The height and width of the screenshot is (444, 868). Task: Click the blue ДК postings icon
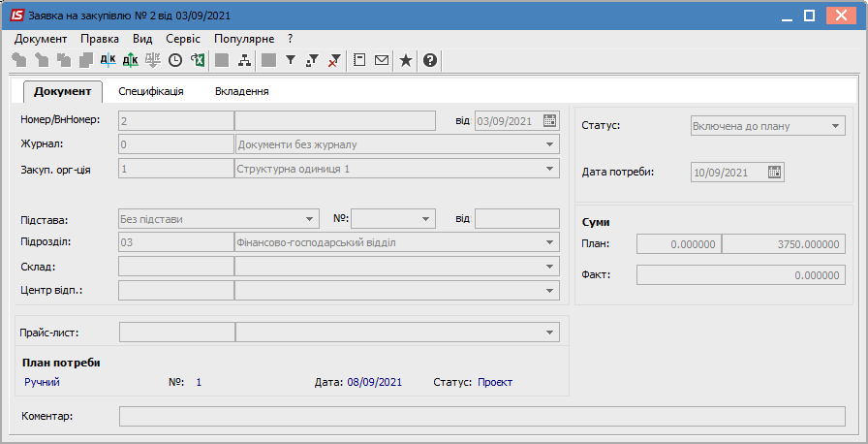click(x=108, y=60)
